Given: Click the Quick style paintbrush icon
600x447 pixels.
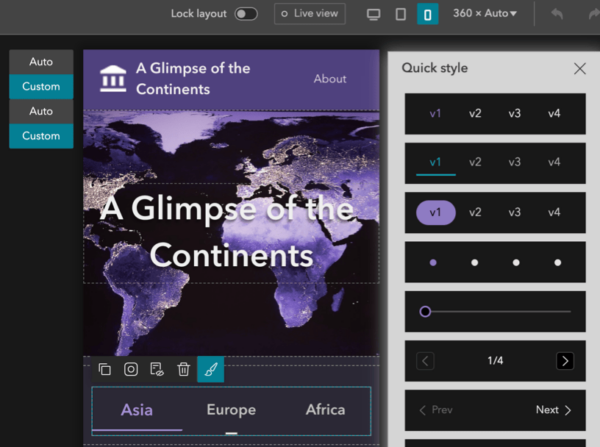Looking at the screenshot, I should coord(210,369).
